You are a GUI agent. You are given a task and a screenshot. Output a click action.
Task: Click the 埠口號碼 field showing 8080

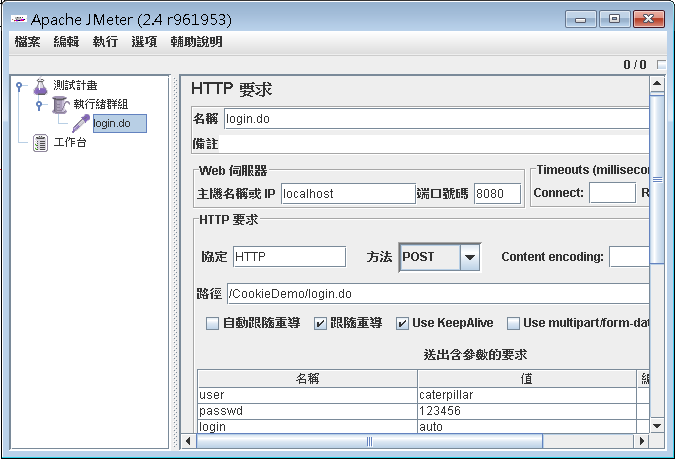pyautogui.click(x=497, y=194)
